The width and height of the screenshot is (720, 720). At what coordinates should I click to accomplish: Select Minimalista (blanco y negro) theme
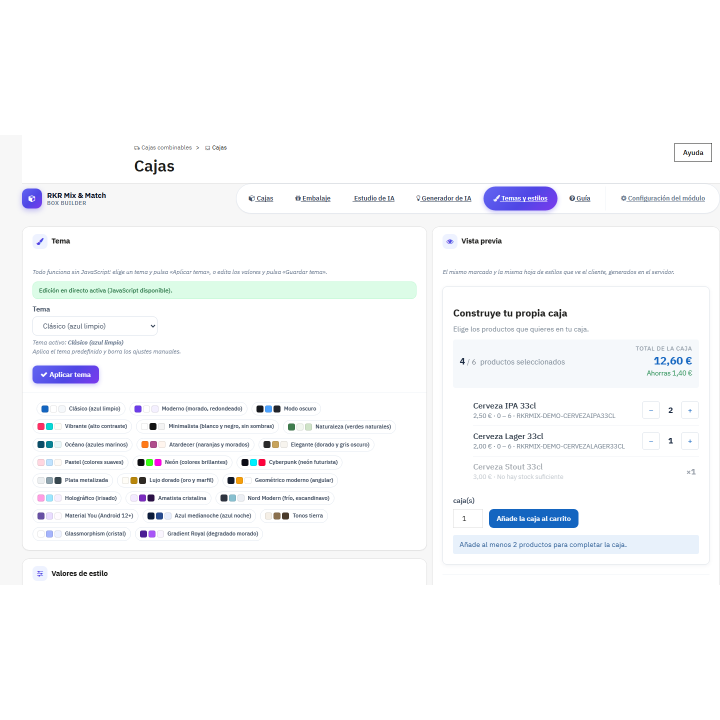(208, 427)
